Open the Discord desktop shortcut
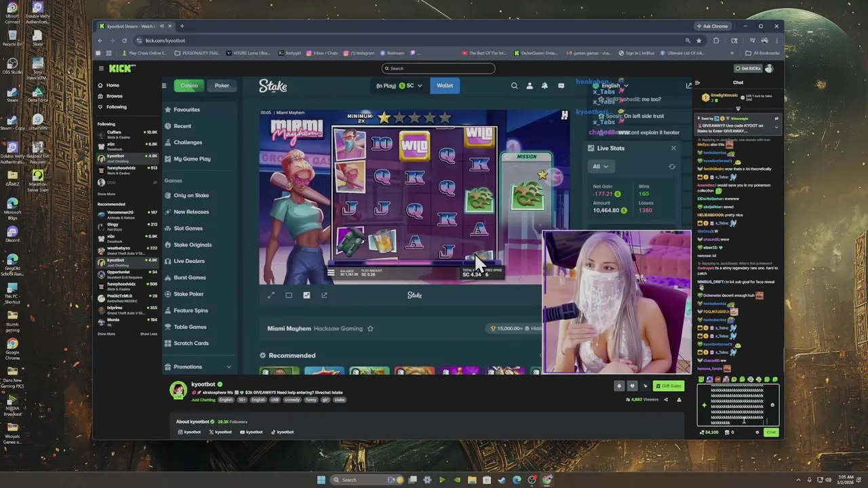Screen dimensions: 868x488 click(12, 235)
